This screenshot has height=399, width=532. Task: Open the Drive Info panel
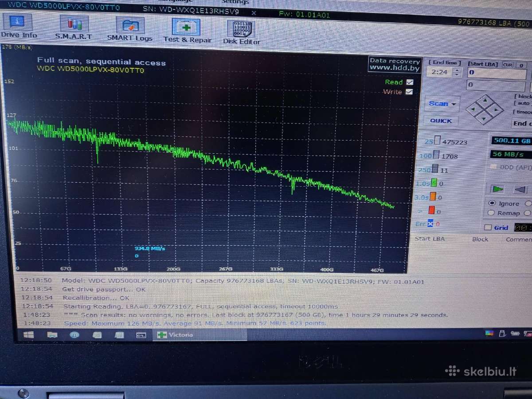point(18,26)
